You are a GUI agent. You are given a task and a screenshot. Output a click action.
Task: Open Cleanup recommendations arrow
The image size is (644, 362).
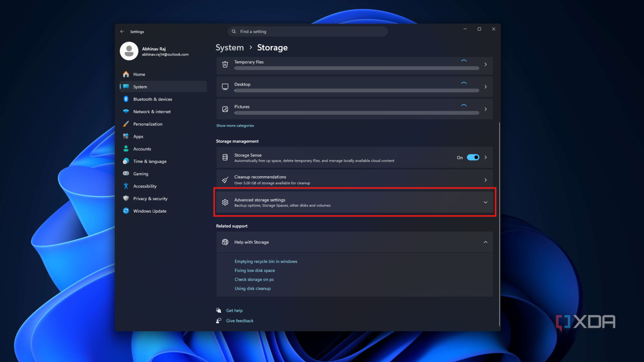tap(486, 180)
